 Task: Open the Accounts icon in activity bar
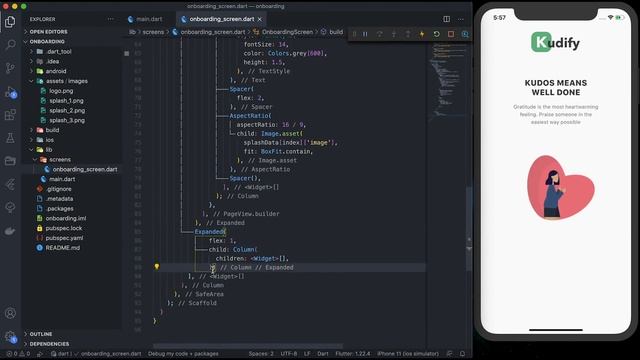pos(10,313)
